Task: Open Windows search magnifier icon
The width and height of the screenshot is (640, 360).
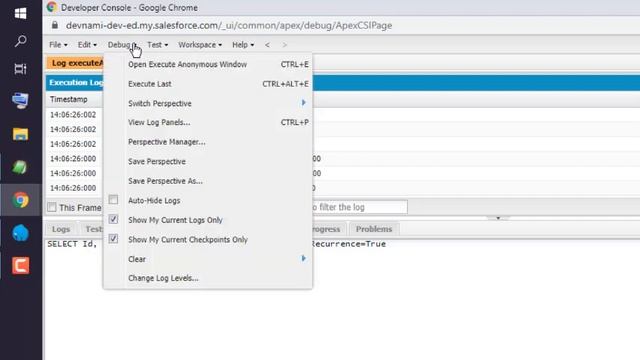Action: 20,41
